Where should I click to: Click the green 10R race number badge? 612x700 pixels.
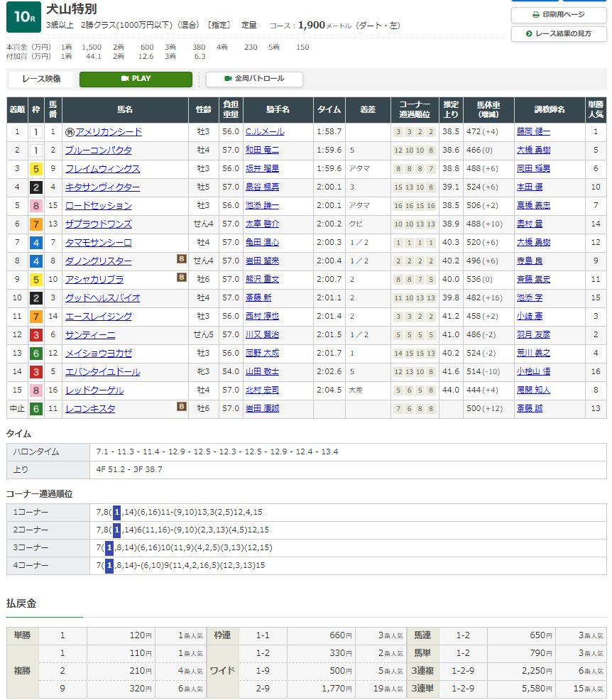pos(23,17)
